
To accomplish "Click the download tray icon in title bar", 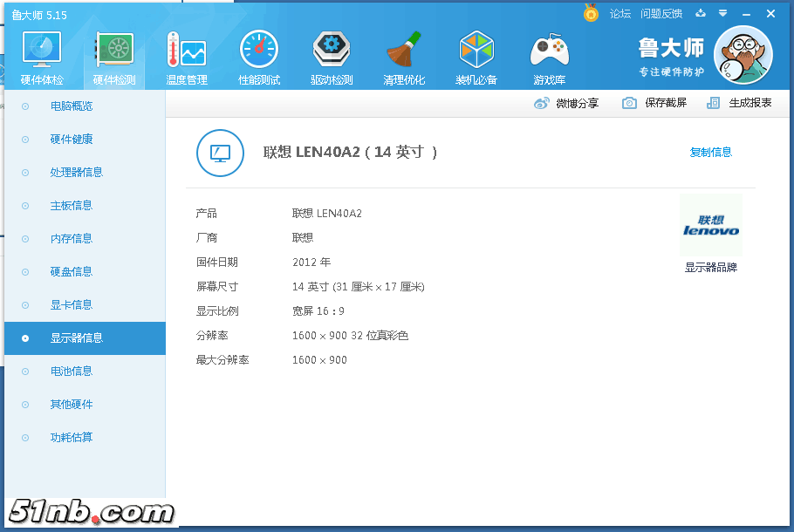I will [701, 14].
